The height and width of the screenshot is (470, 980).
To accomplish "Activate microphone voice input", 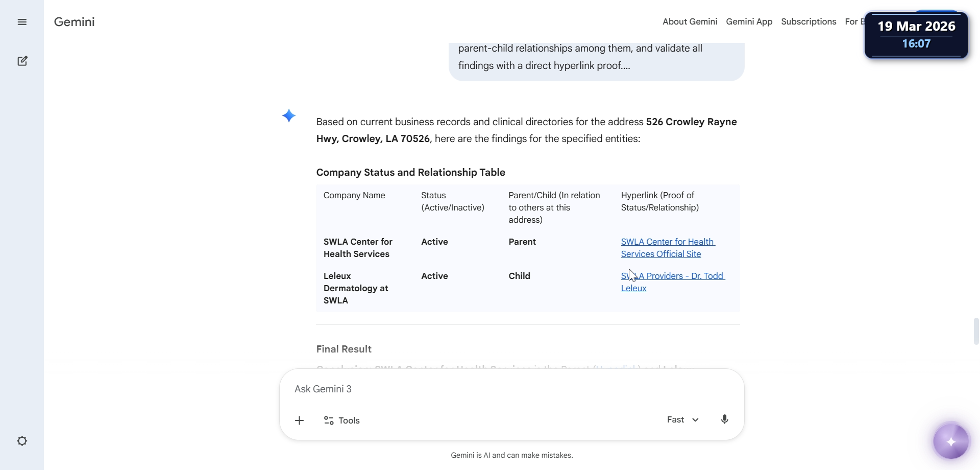I will point(724,419).
